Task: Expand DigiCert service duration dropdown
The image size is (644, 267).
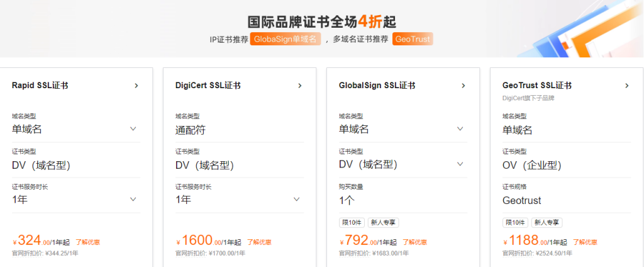Action: pyautogui.click(x=296, y=200)
